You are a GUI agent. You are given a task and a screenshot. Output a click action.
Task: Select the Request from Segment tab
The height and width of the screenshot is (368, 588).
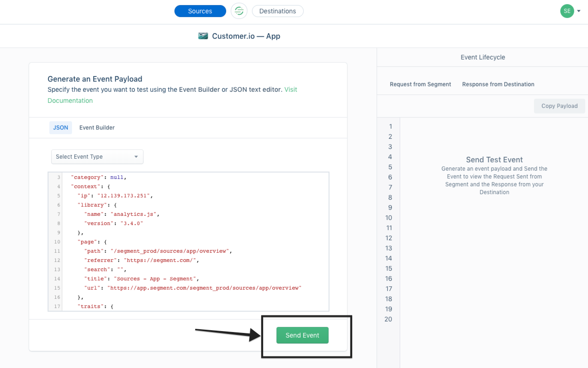click(x=420, y=84)
